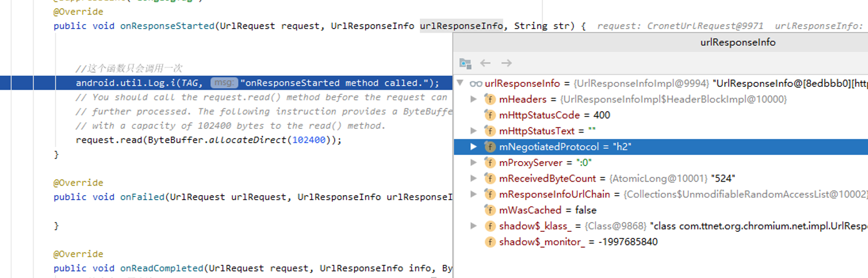The image size is (868, 278).
Task: Click the field icon next to mHttpStatusCode
Action: coord(490,115)
